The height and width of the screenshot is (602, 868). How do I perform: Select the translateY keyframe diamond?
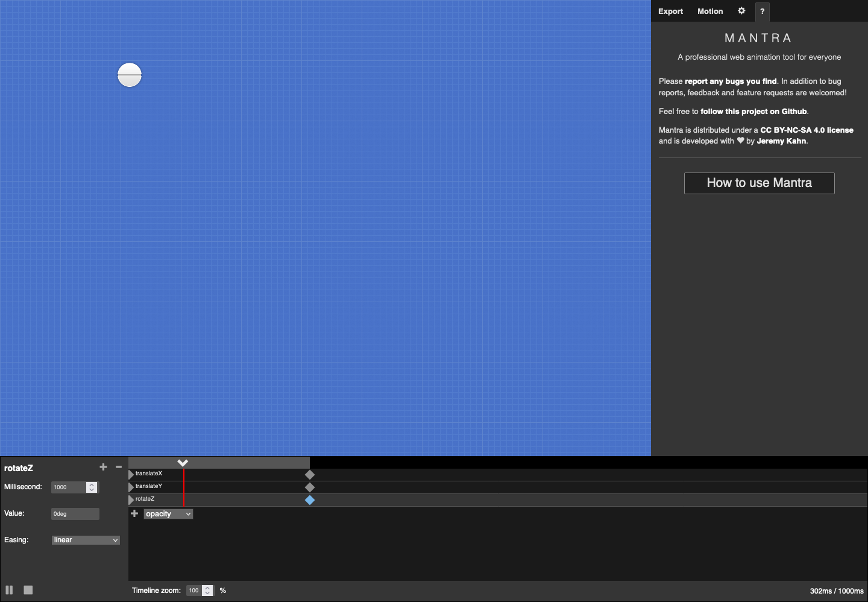click(310, 487)
